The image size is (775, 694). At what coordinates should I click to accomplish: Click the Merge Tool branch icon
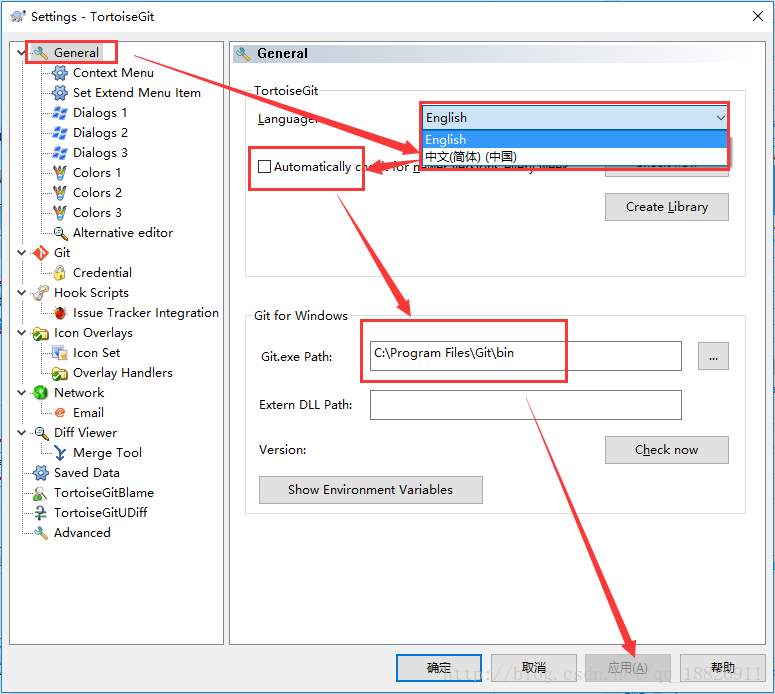click(60, 452)
